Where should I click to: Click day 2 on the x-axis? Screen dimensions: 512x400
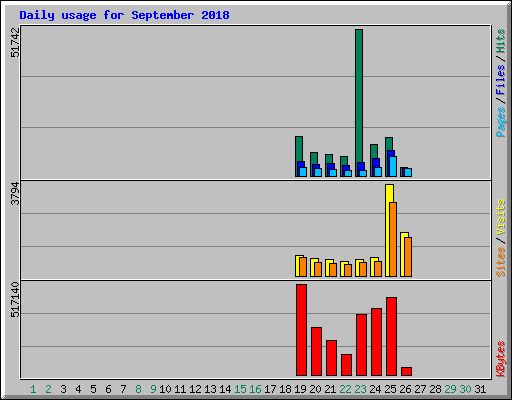point(48,389)
